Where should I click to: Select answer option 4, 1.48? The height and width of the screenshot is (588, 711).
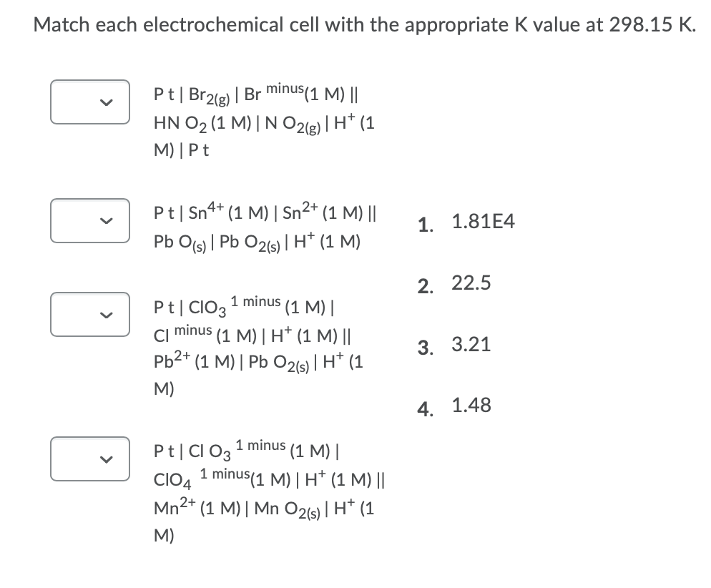click(455, 406)
